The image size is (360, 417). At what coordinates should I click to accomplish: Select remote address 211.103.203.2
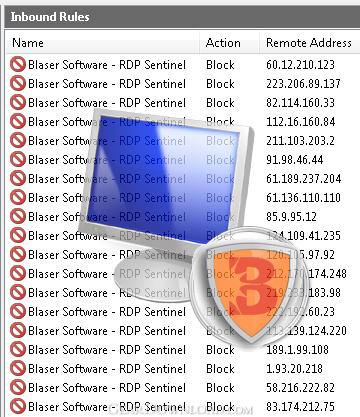pyautogui.click(x=300, y=141)
